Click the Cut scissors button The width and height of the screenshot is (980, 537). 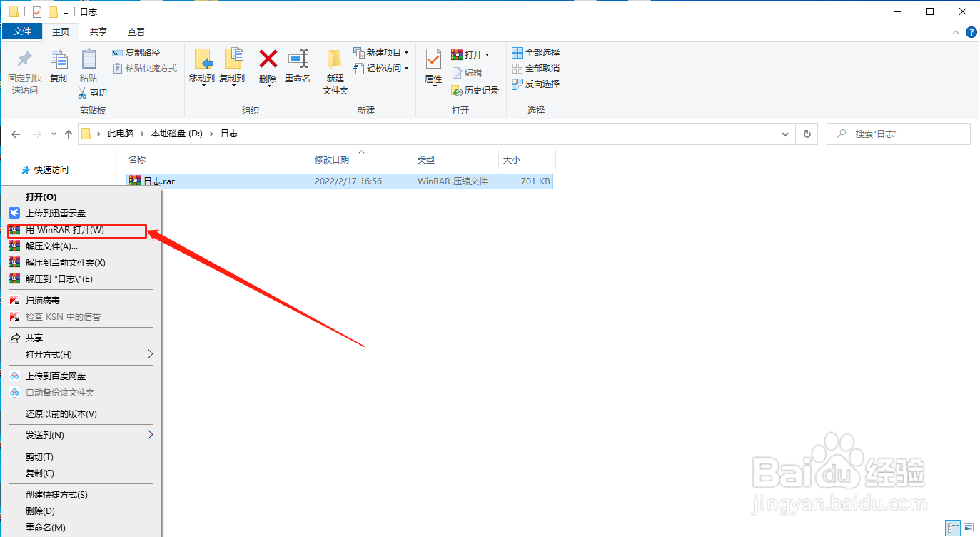pos(93,93)
